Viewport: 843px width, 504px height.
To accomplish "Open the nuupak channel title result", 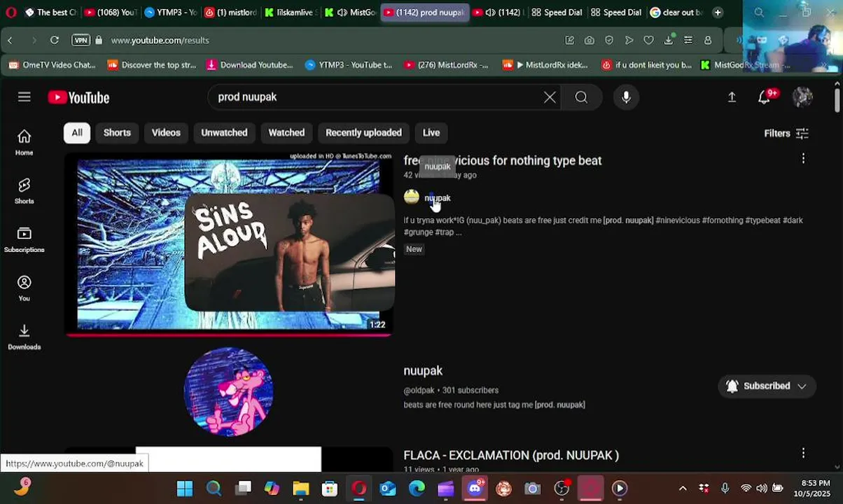I will click(423, 370).
